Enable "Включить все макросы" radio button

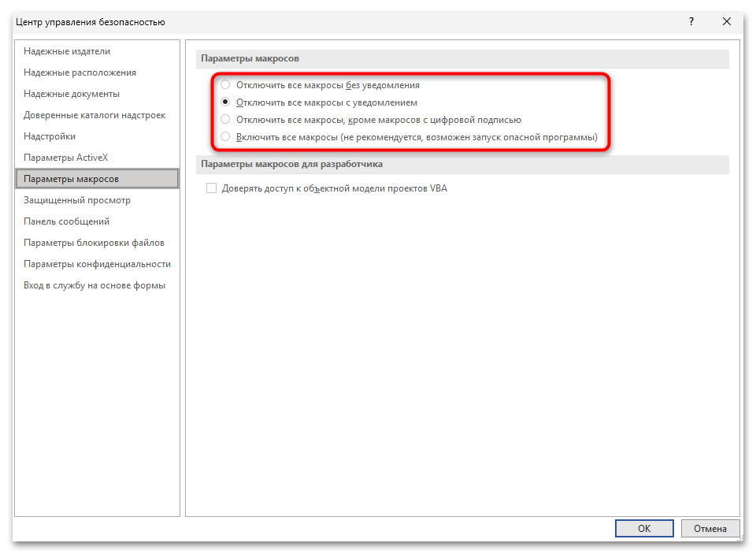[x=225, y=137]
